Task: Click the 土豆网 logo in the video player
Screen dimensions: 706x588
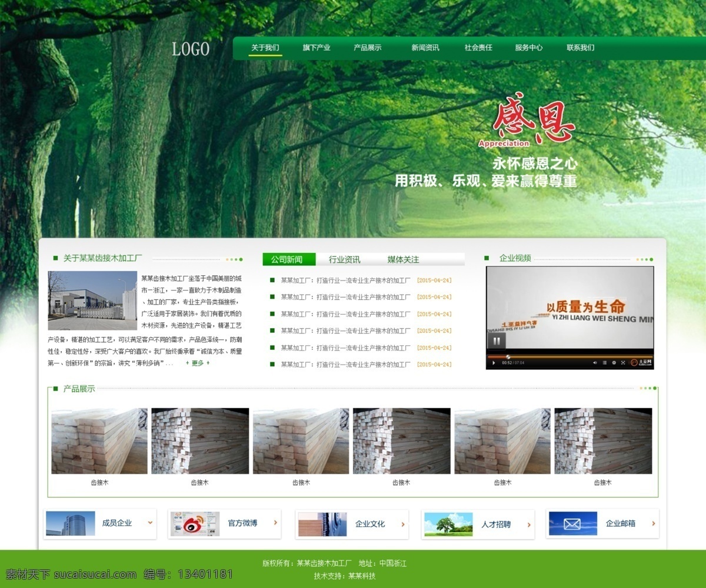Action: click(641, 363)
